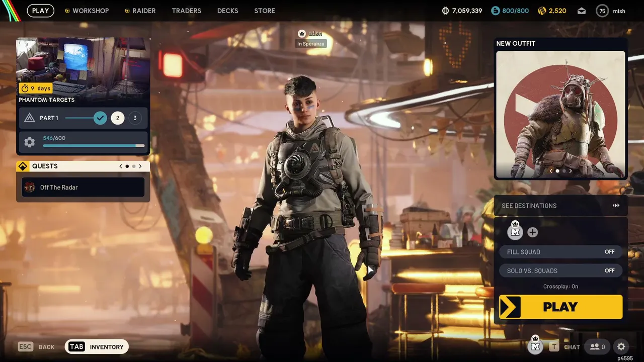Open the DECKS tab
This screenshot has width=644, height=362.
tap(227, 11)
